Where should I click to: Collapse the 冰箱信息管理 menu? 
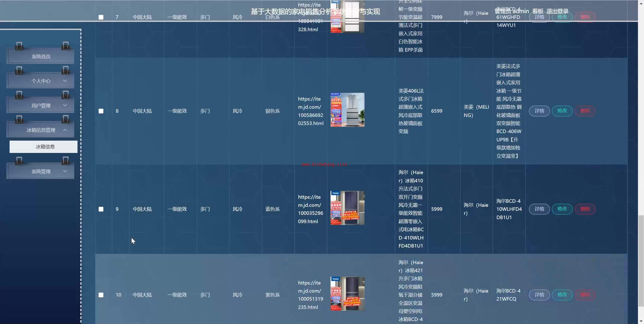(x=41, y=130)
